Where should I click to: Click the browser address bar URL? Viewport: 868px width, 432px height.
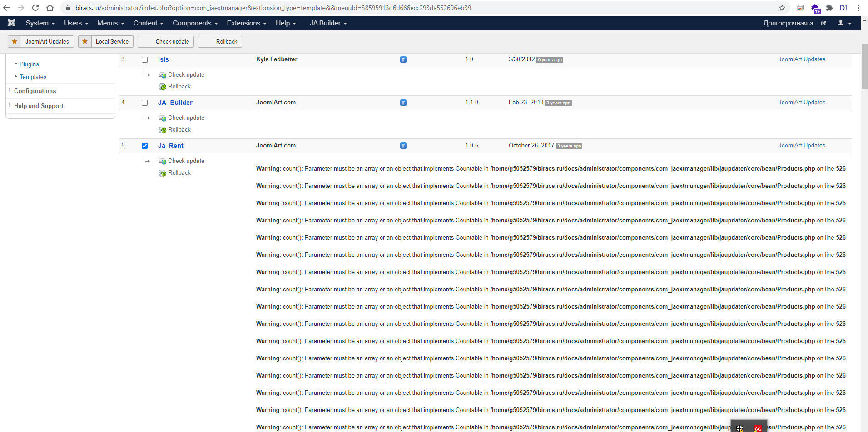click(x=273, y=8)
